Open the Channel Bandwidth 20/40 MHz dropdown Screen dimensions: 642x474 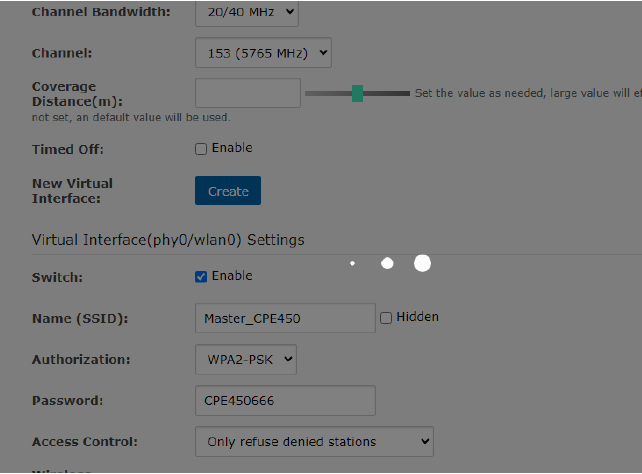click(246, 12)
